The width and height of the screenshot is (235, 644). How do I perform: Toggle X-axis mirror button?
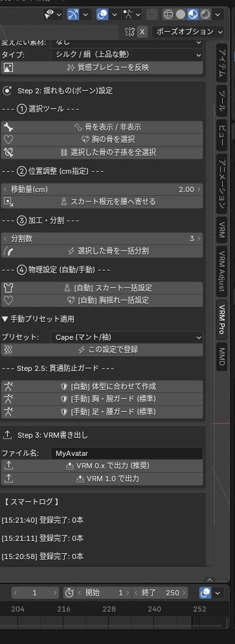coord(142,32)
